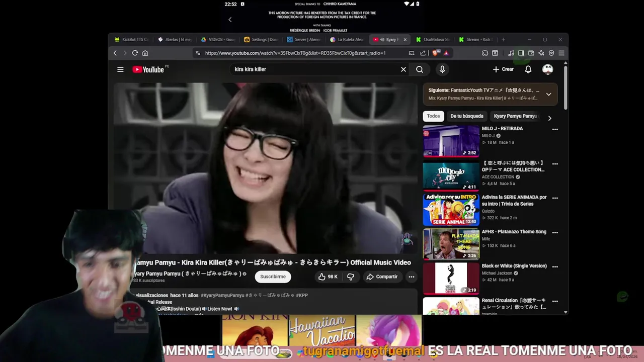Mute the Kyary tab audio speaker icon

382,39
